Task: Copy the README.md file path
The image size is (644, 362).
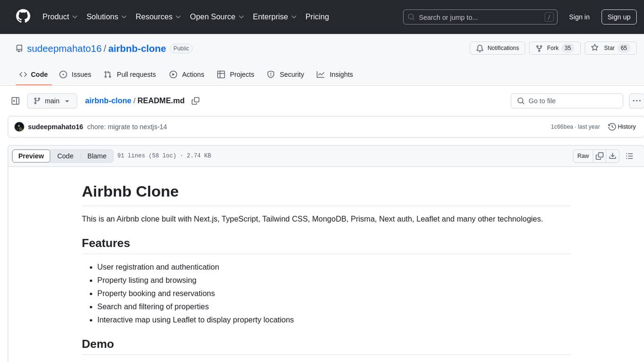Action: [196, 101]
